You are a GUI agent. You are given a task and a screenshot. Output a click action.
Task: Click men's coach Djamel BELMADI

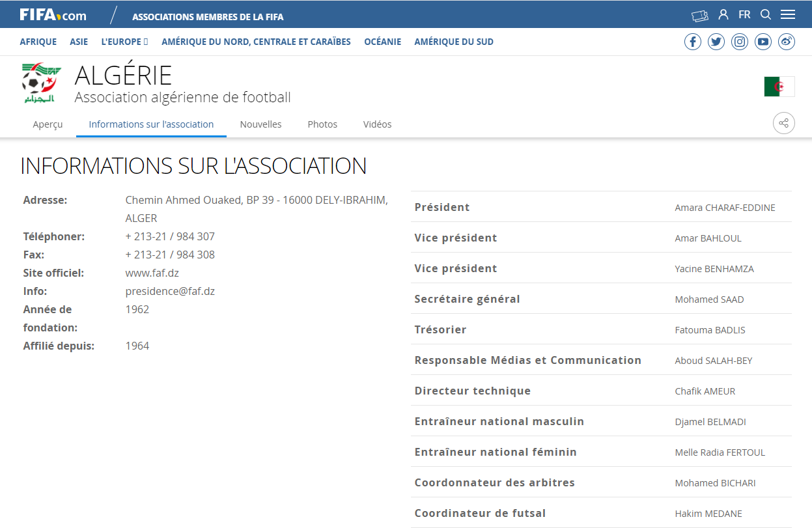pos(710,422)
